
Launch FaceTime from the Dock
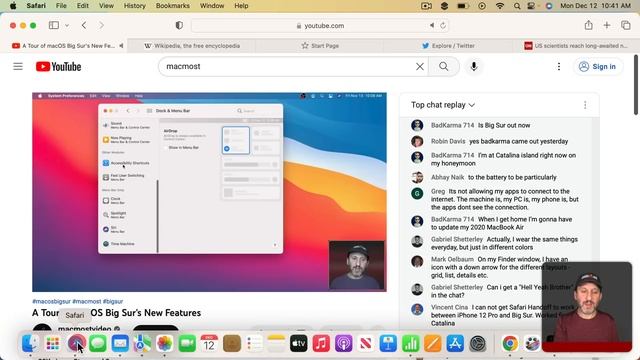point(187,343)
